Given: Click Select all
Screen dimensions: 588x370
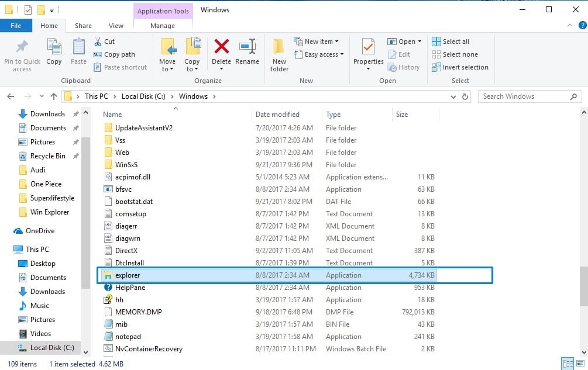Looking at the screenshot, I should [451, 42].
